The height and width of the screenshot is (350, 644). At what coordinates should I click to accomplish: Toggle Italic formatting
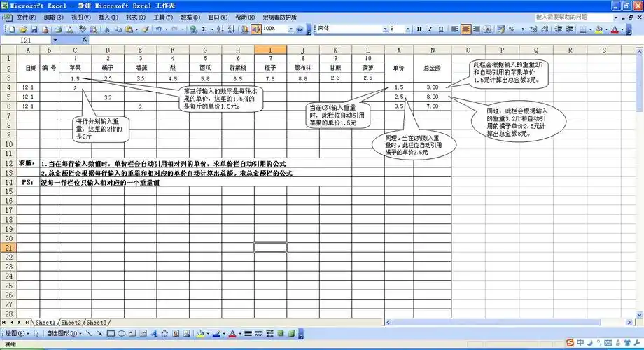tap(430, 29)
